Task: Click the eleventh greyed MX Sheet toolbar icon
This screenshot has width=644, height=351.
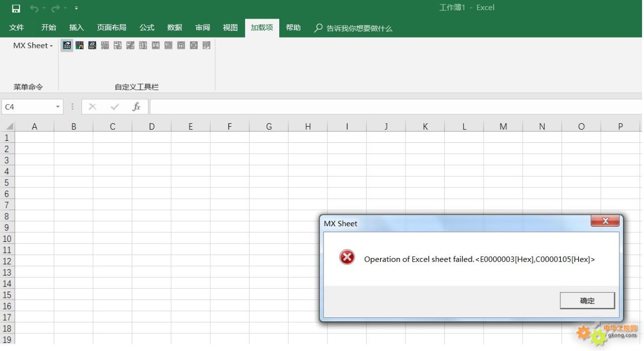Action: point(194,45)
